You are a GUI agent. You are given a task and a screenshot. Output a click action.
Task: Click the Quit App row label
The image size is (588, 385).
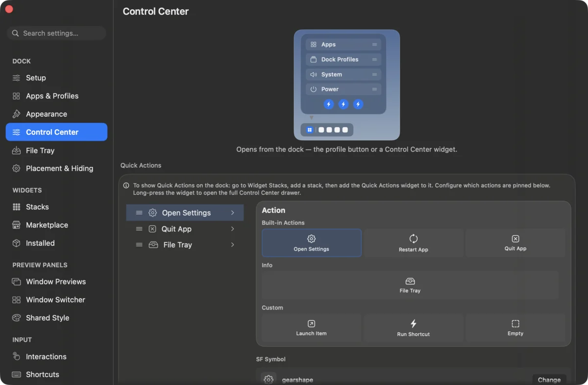tap(176, 229)
